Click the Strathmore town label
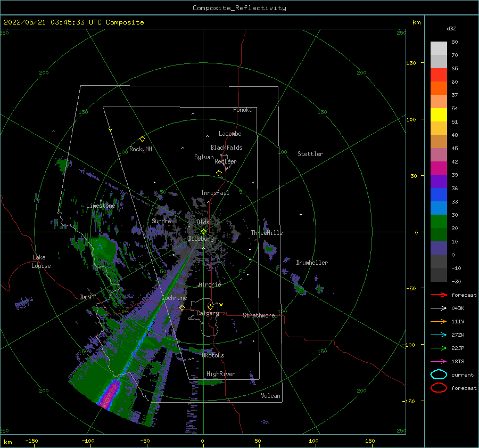 point(259,315)
